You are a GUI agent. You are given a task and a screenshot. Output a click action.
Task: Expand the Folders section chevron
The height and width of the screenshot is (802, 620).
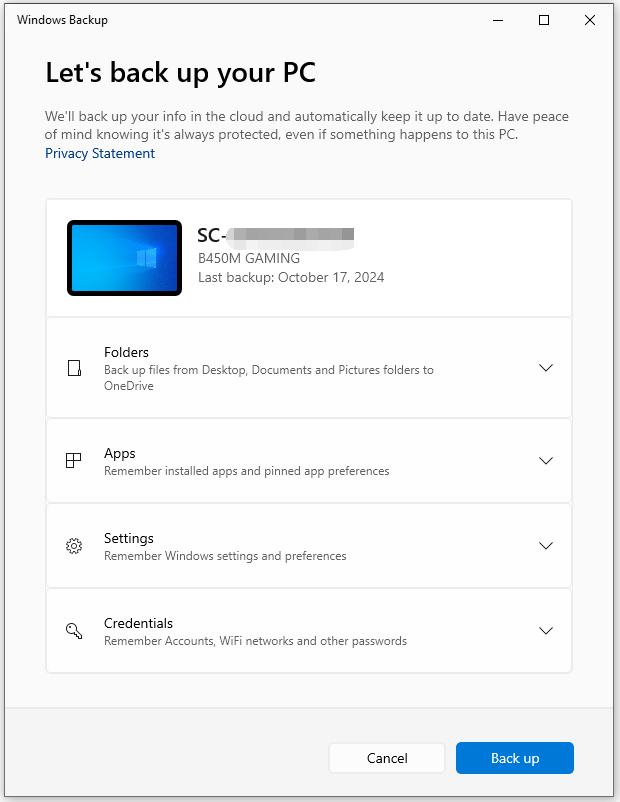pyautogui.click(x=545, y=368)
